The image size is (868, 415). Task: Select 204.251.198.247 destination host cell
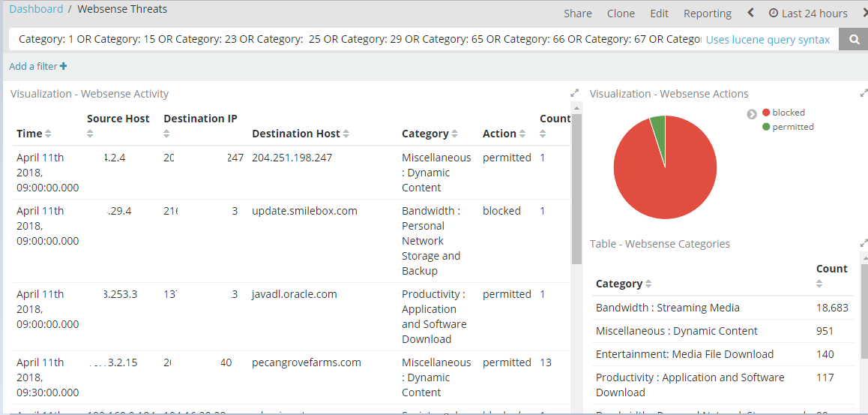coord(292,158)
